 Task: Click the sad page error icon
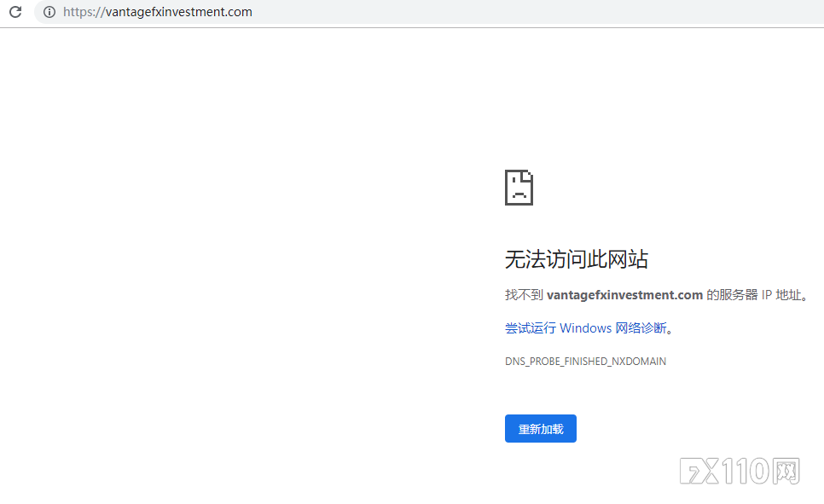click(x=519, y=188)
